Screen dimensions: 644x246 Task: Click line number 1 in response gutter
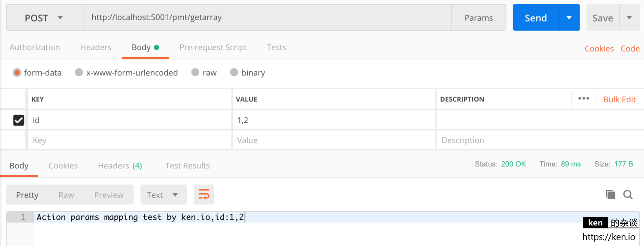tap(23, 217)
